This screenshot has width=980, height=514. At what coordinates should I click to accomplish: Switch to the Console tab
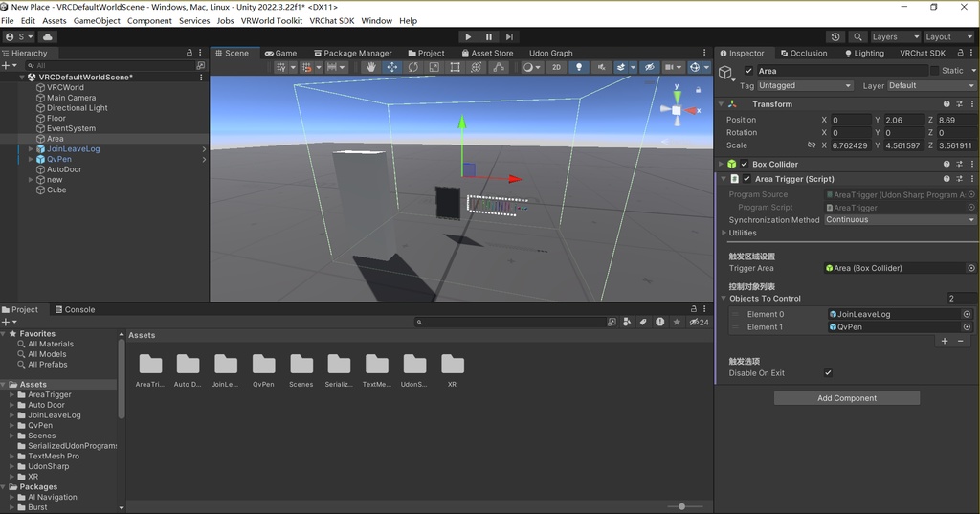pos(75,309)
